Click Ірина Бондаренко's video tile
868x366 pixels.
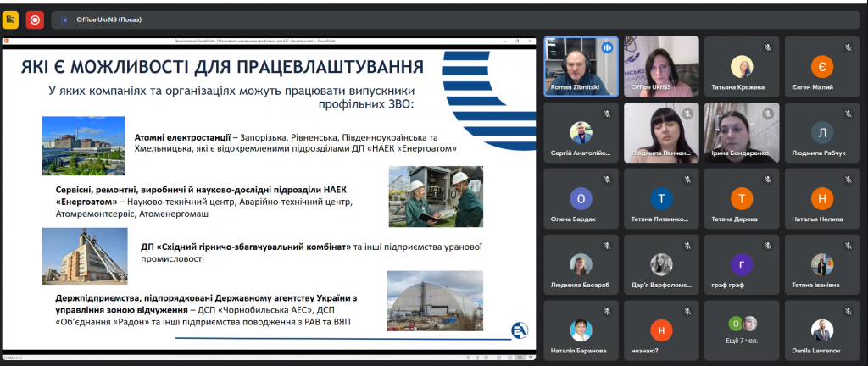[742, 131]
